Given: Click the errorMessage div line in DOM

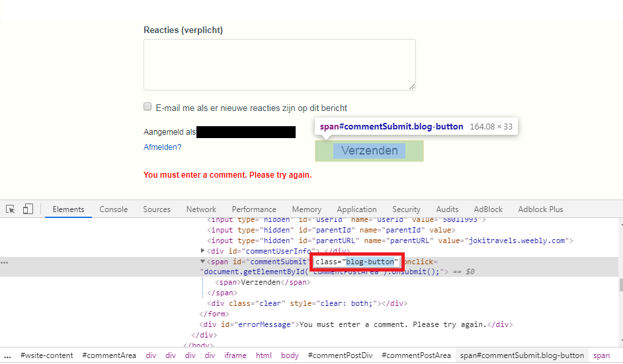Looking at the screenshot, I should [356, 324].
